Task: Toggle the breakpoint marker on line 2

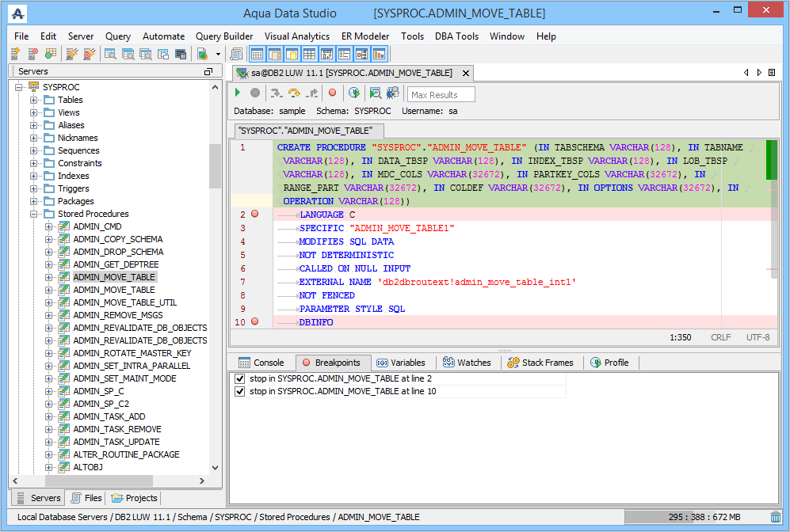Action: tap(254, 215)
